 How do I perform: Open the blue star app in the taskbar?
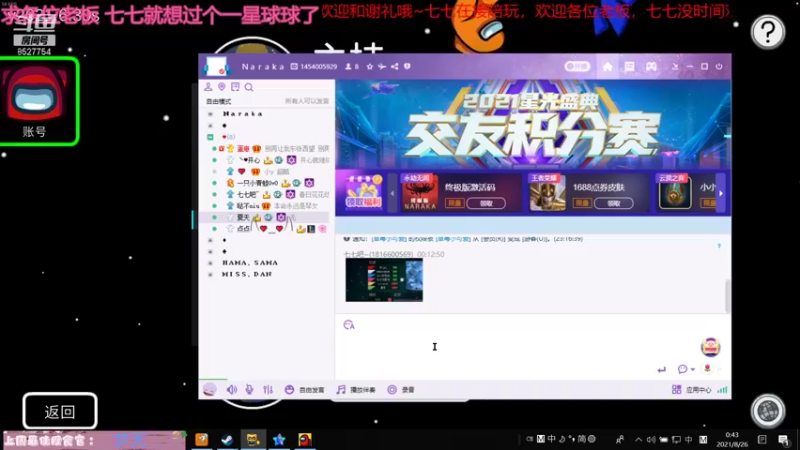coord(279,439)
